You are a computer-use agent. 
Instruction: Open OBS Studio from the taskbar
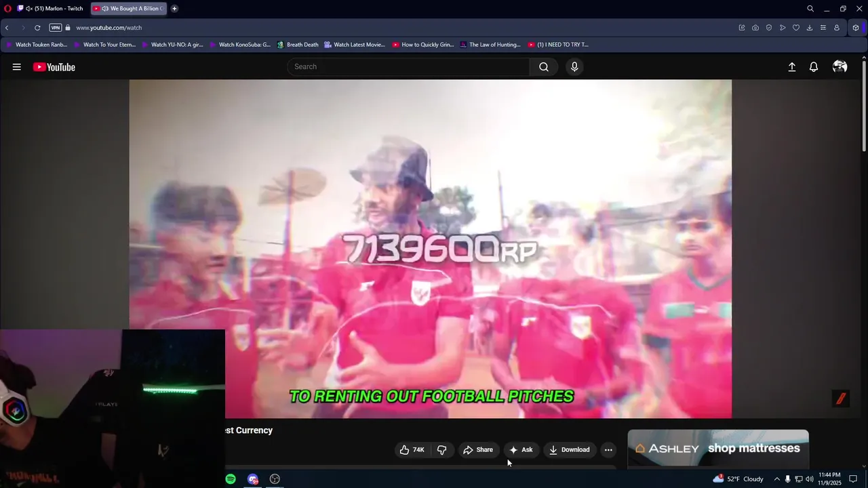[275, 479]
